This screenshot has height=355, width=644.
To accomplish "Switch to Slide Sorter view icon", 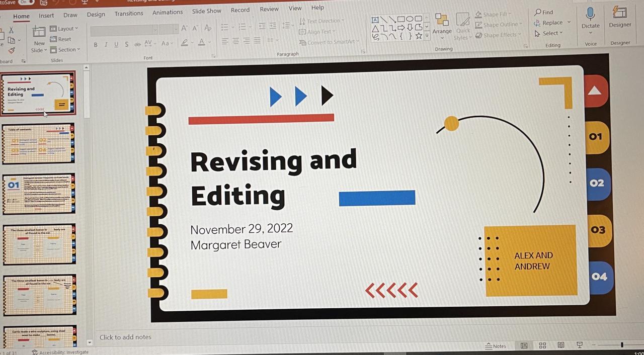I will [x=542, y=345].
